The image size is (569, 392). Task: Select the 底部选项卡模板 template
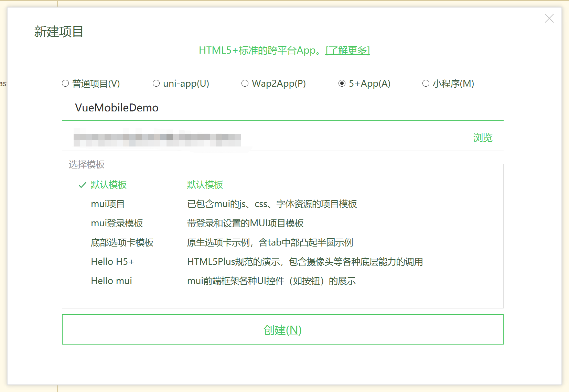point(122,242)
